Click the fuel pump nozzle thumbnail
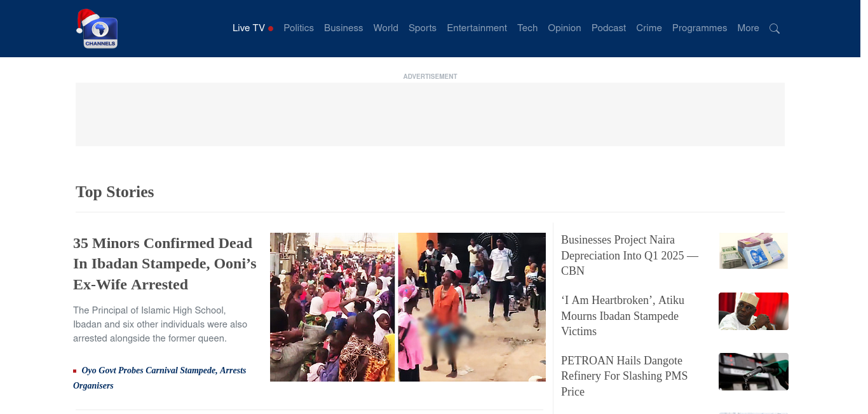 754,371
